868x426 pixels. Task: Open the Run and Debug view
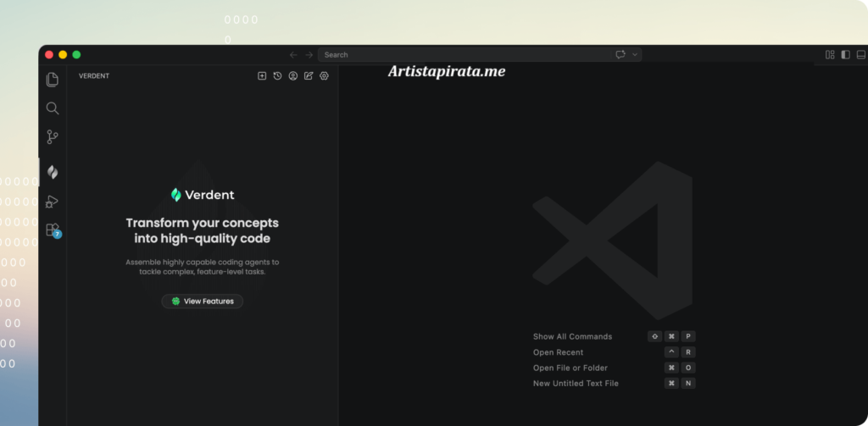point(52,202)
